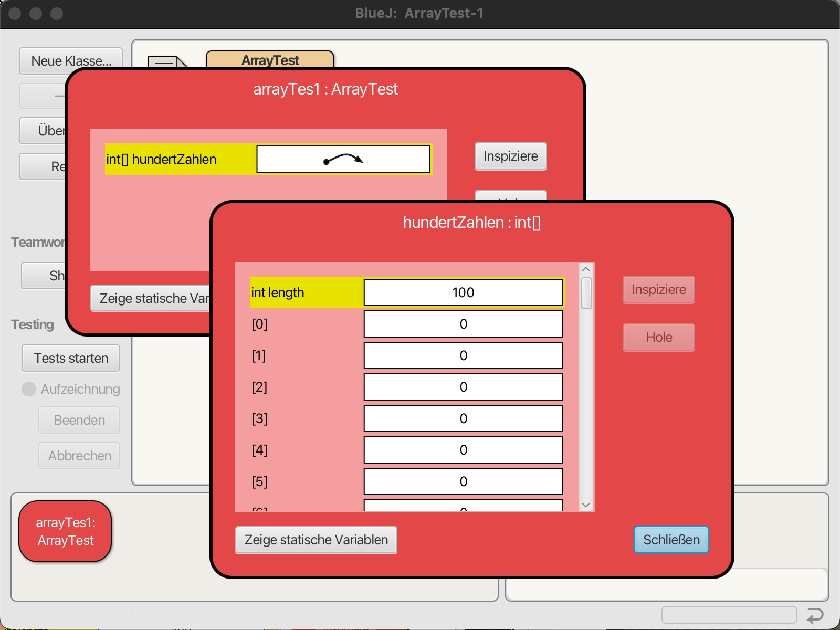Click the object reference arrow for hundertZahlen
This screenshot has height=630, width=840.
pyautogui.click(x=343, y=159)
